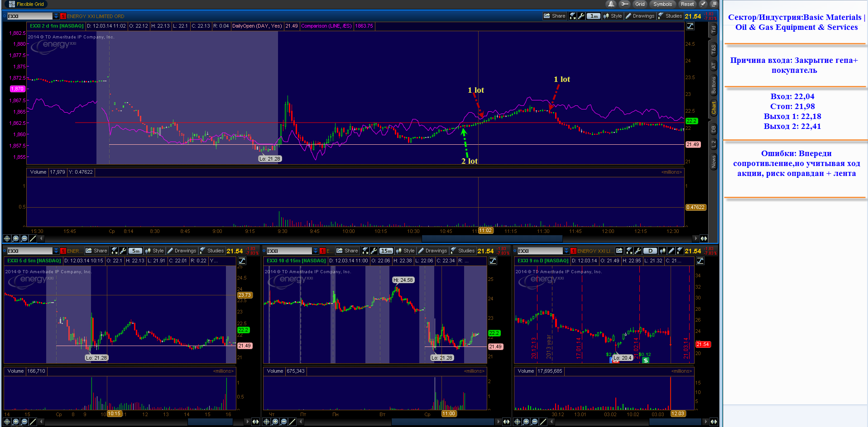
Task: Open pencil drawings icon on daily chart
Action: (671, 251)
